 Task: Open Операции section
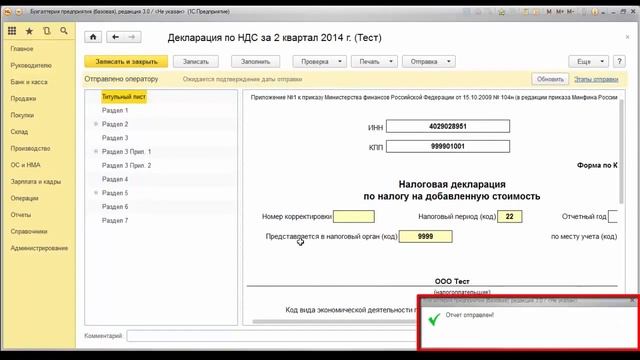pos(24,198)
